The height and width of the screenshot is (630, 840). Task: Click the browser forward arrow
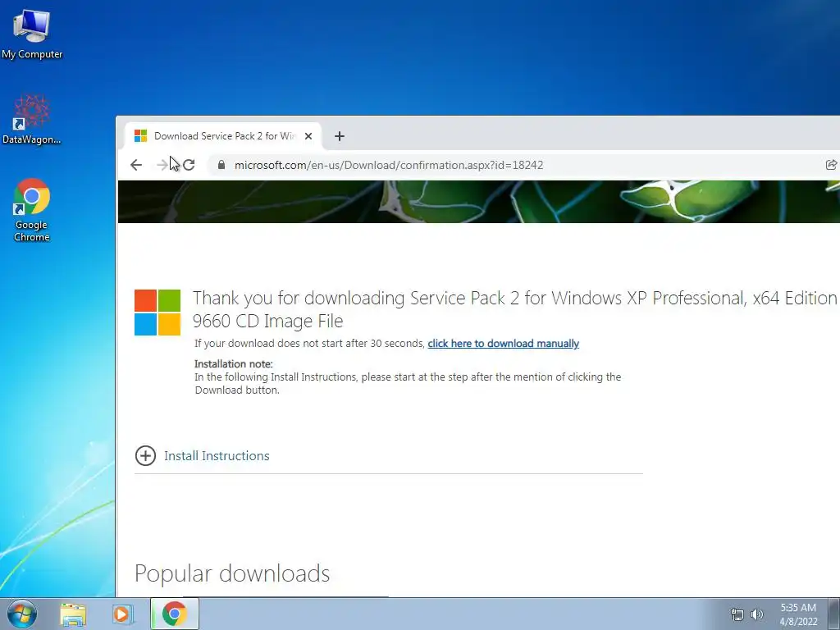[162, 165]
